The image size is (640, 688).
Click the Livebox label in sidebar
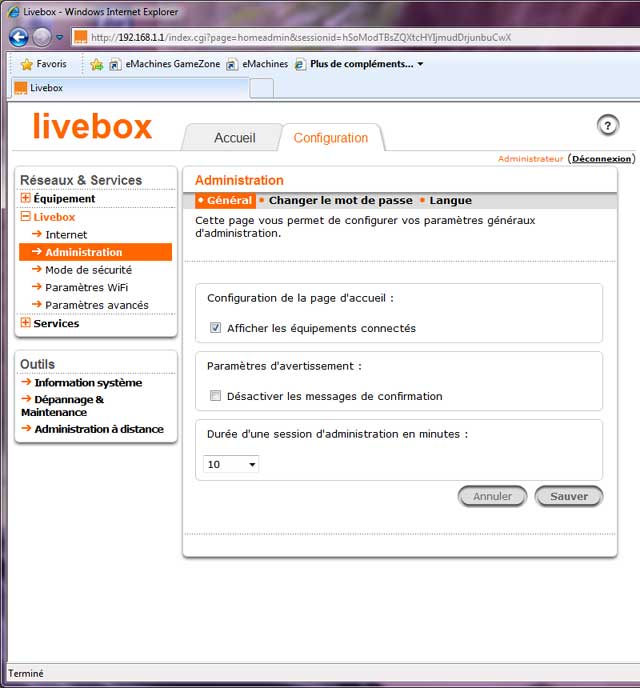tap(54, 217)
